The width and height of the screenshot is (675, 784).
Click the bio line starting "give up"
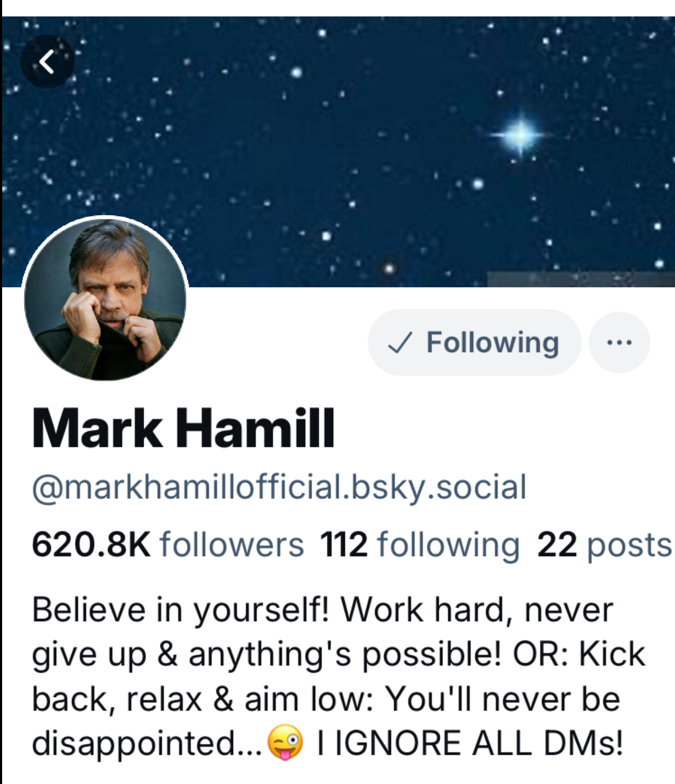[x=338, y=654]
